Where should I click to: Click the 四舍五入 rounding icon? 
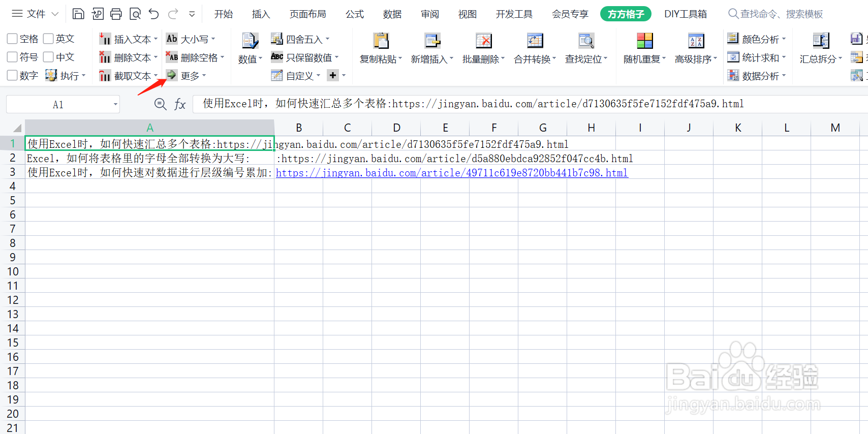click(276, 39)
